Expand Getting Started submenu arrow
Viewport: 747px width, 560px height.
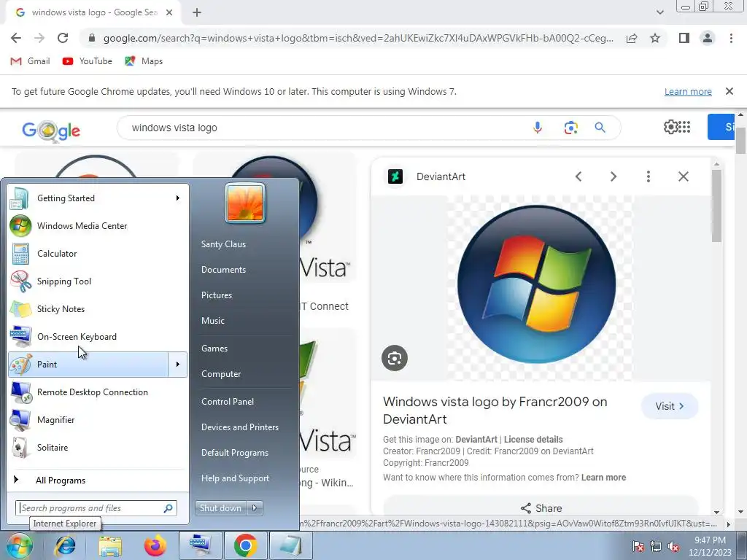(x=178, y=198)
